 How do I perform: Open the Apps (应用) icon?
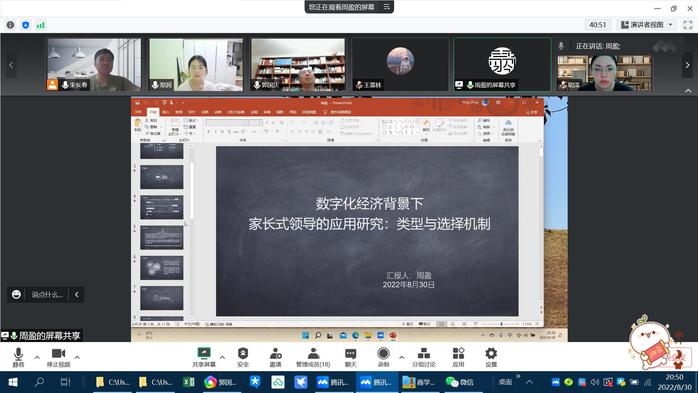[459, 357]
